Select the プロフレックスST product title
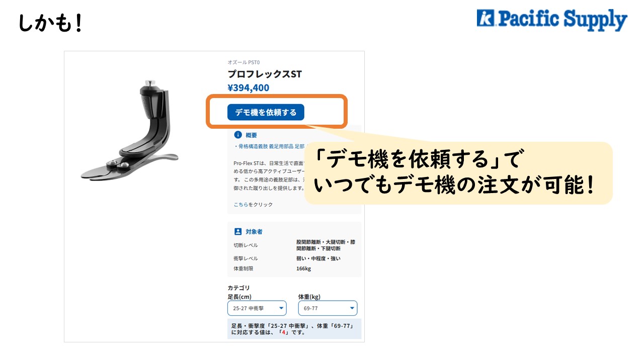Image resolution: width=644 pixels, height=362 pixels. pos(265,74)
